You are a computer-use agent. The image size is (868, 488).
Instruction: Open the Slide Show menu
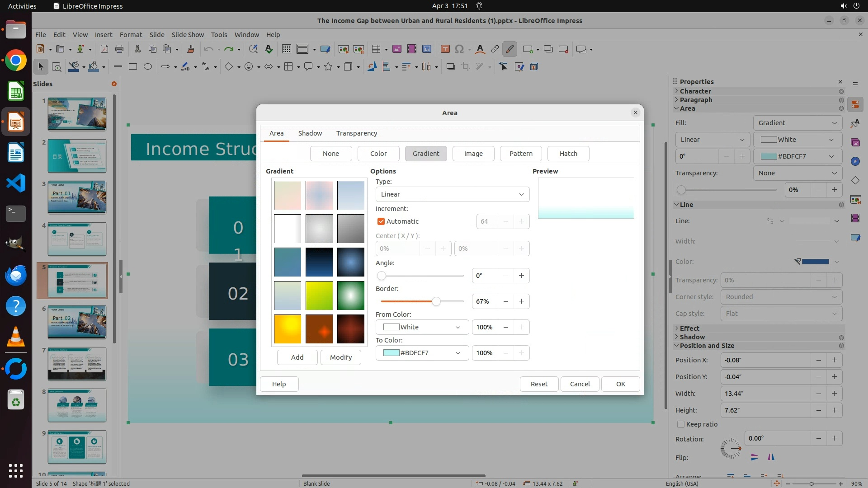click(188, 35)
